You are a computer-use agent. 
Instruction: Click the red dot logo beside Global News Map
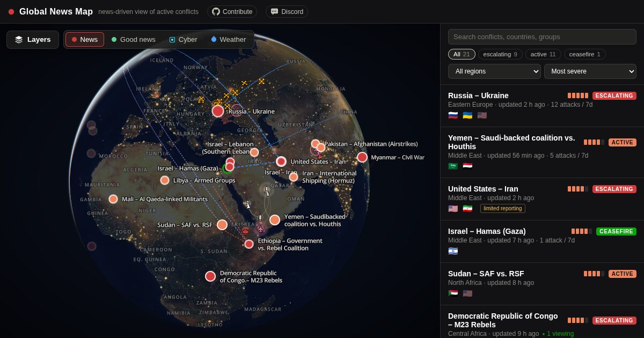coord(11,12)
